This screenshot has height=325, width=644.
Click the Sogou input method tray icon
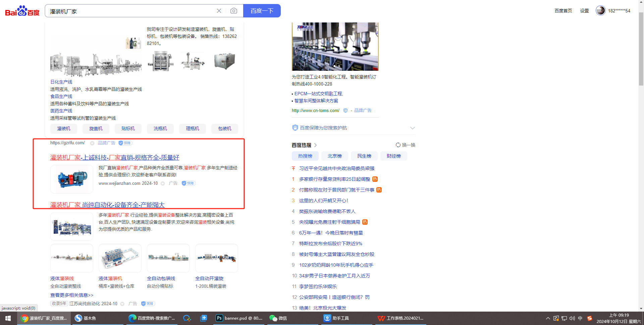589,318
